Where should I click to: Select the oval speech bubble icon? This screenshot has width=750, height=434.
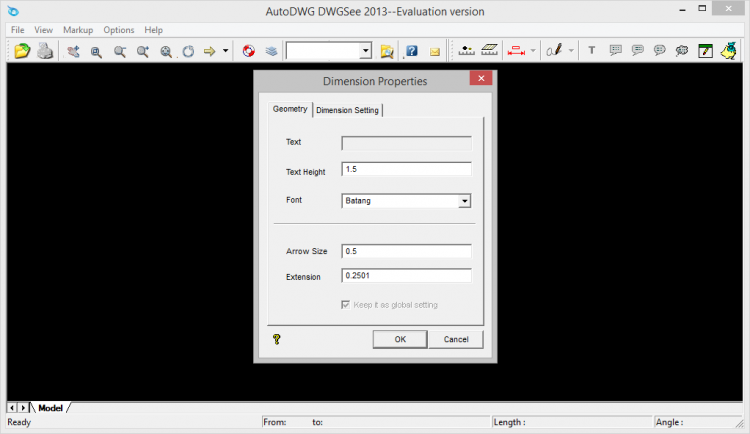[x=660, y=50]
